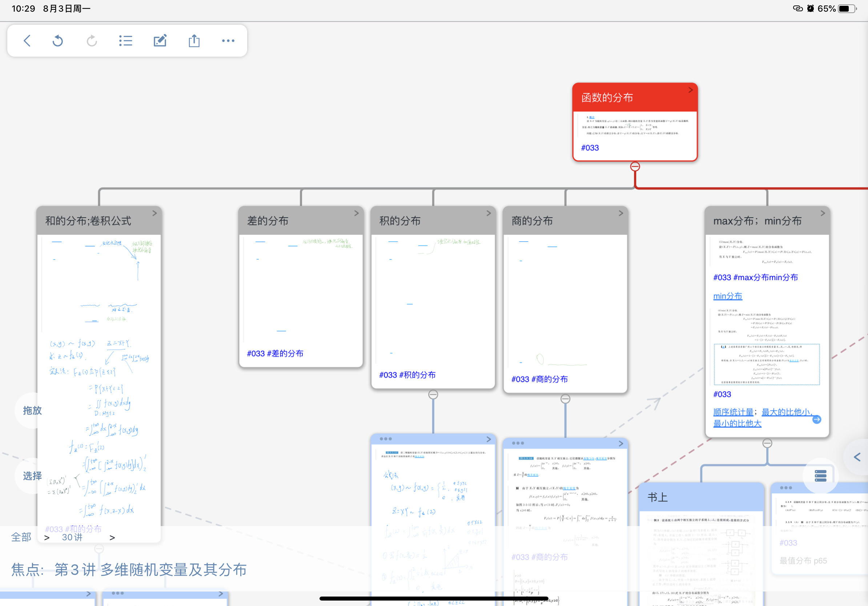Check the battery status indicator
868x606 pixels.
tap(847, 8)
